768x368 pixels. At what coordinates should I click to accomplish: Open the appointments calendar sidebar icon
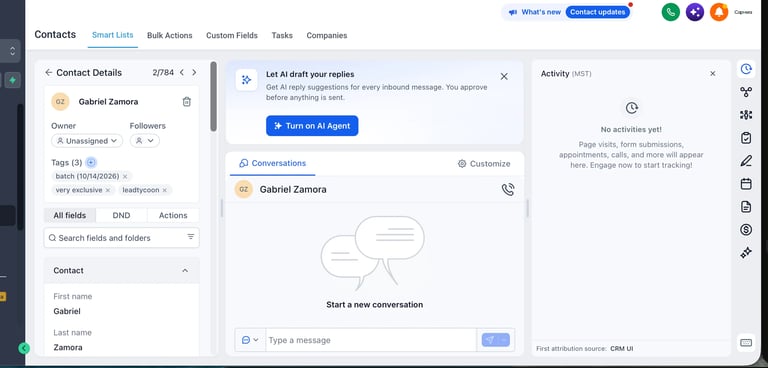click(746, 184)
